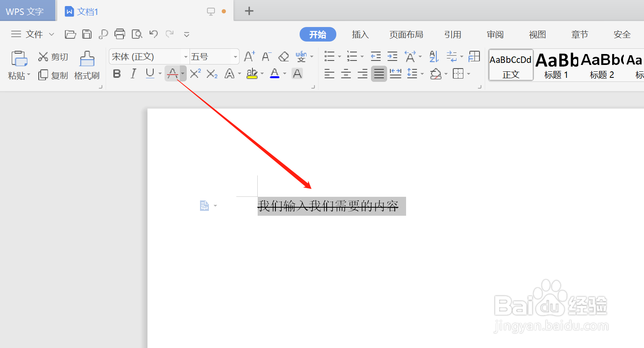Copy selection with 复制
644x348 pixels.
pos(53,75)
